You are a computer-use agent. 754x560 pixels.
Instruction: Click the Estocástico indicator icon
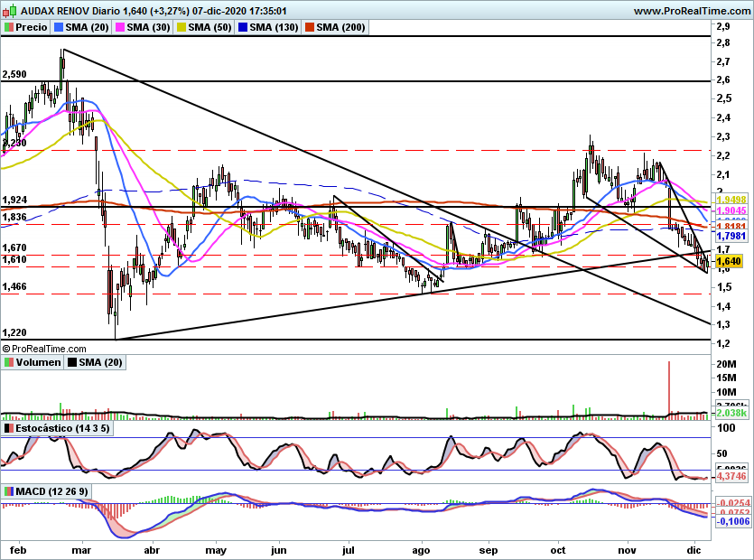[9, 428]
